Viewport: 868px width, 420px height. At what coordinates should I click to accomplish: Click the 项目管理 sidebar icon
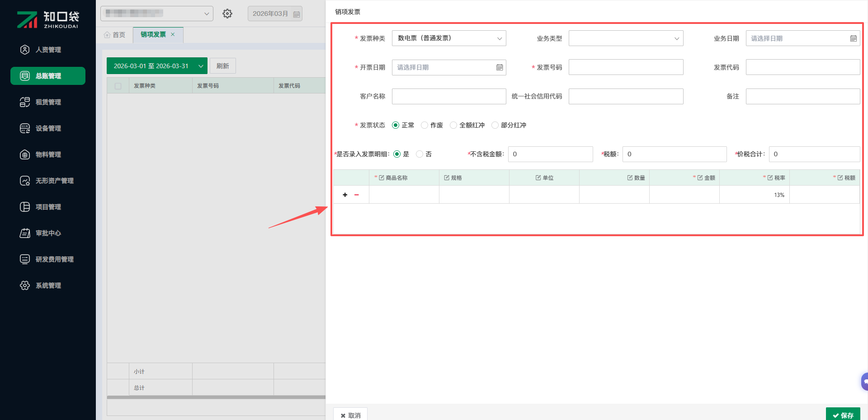pyautogui.click(x=25, y=207)
